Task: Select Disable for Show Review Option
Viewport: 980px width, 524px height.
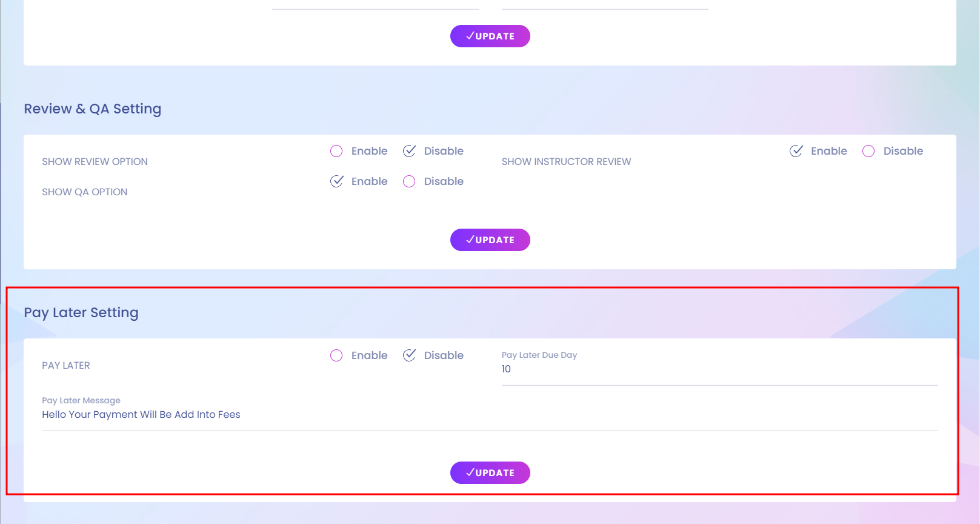Action: pyautogui.click(x=410, y=151)
